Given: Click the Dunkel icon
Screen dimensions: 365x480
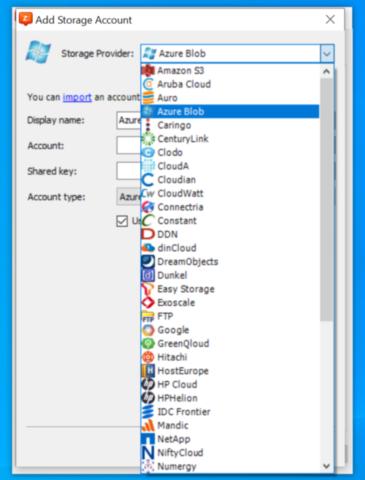Looking at the screenshot, I should click(x=148, y=275).
